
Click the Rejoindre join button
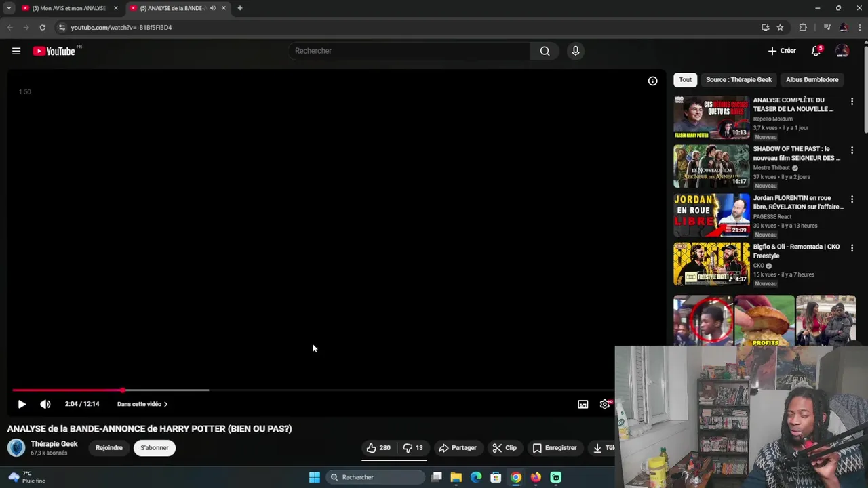109,448
